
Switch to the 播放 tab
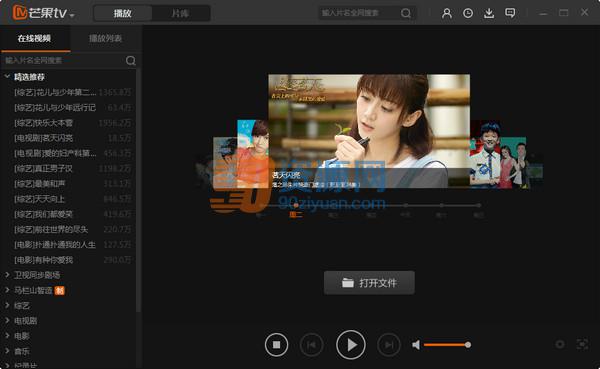pos(122,13)
